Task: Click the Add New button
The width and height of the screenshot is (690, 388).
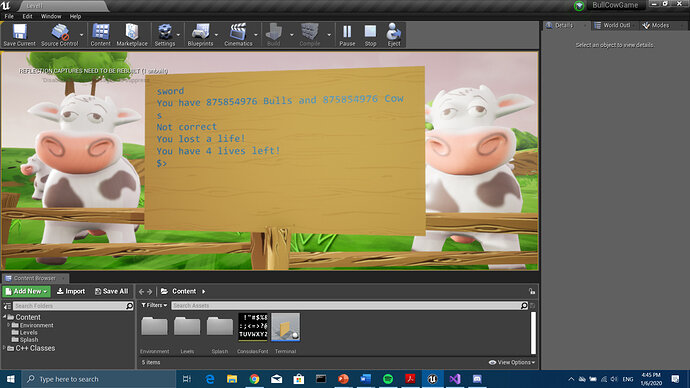Action: tap(26, 291)
